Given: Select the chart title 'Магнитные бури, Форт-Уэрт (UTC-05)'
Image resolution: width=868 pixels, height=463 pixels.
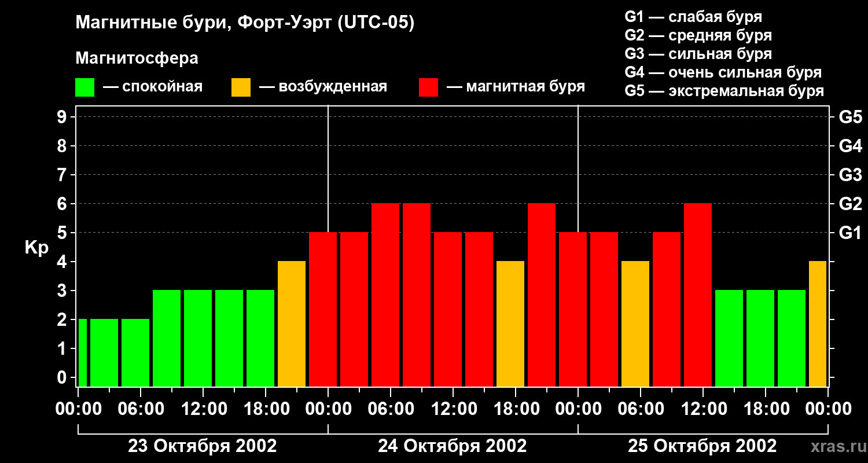Looking at the screenshot, I should [x=245, y=23].
